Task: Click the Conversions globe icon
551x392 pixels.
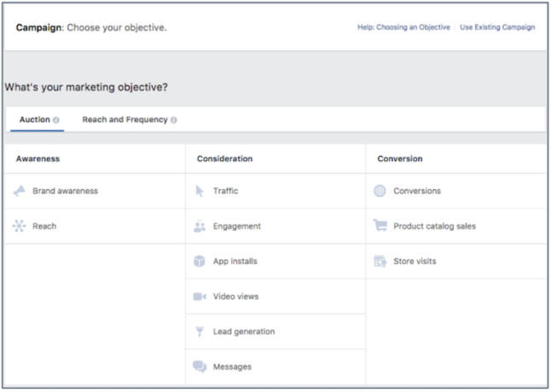Action: 380,191
